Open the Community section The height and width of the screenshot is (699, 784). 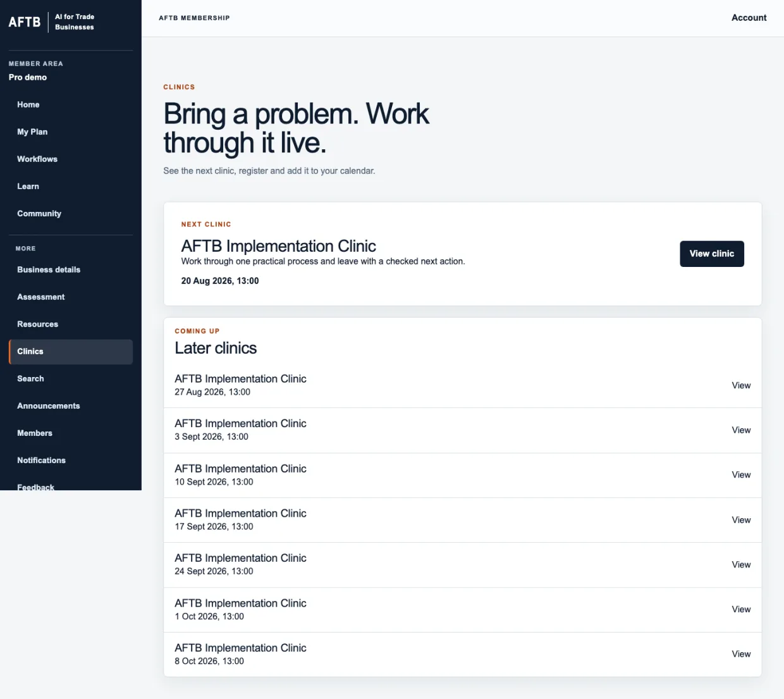pos(71,213)
